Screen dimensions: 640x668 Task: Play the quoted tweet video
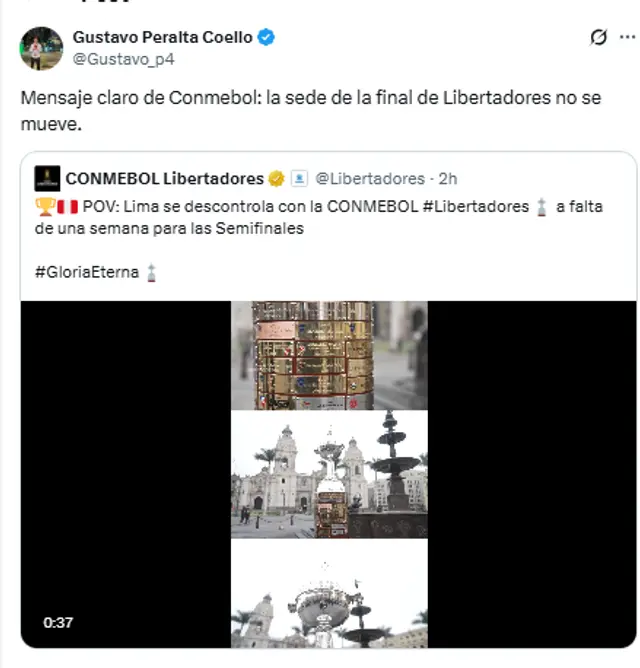coord(329,474)
